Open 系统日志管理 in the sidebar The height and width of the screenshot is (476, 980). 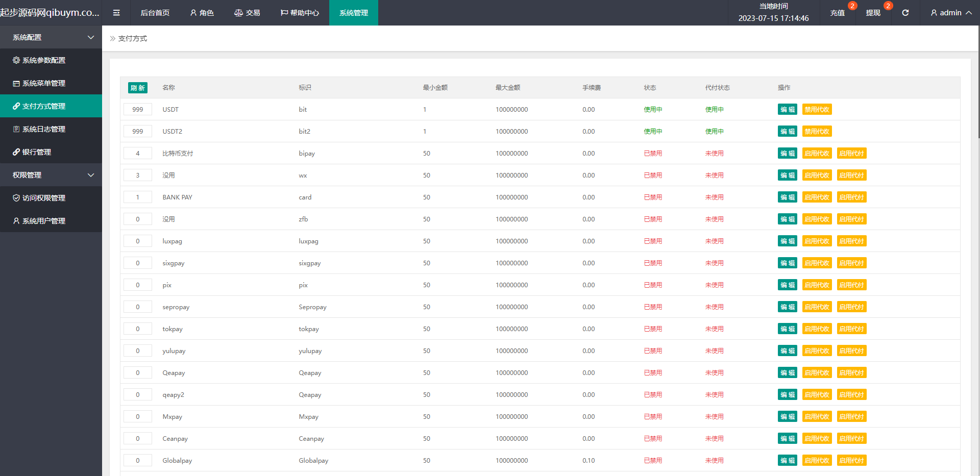(43, 129)
